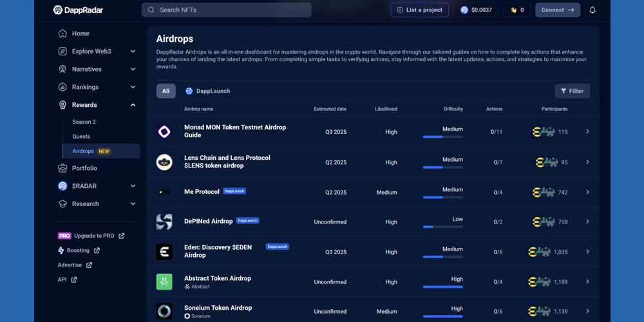
Task: Click Abstract High difficulty bar
Action: point(443,287)
